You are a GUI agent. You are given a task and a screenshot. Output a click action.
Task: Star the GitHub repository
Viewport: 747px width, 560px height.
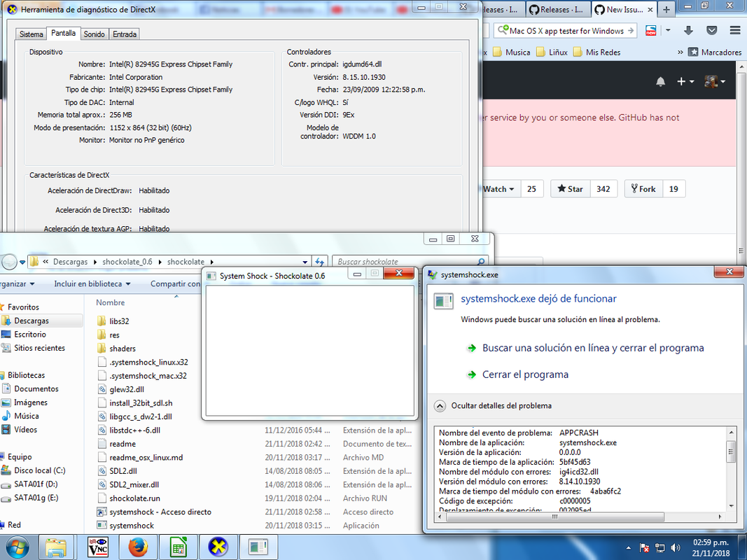pyautogui.click(x=571, y=189)
